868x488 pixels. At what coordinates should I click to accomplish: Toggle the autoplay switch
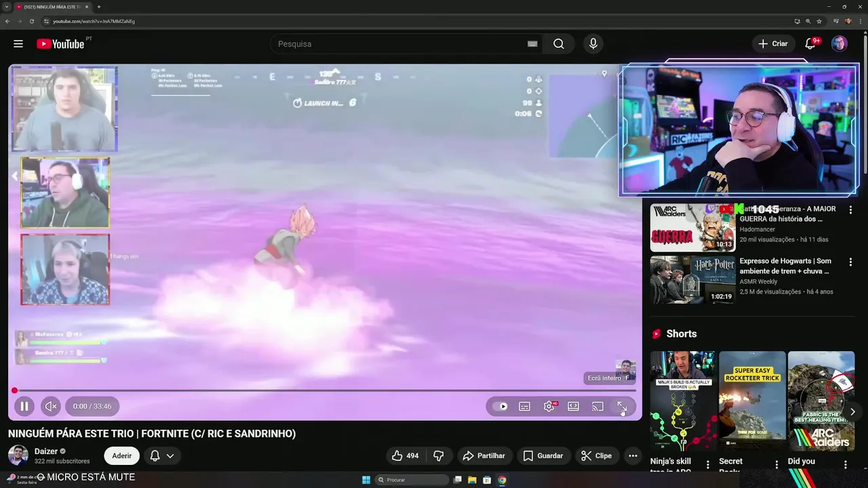pos(500,407)
